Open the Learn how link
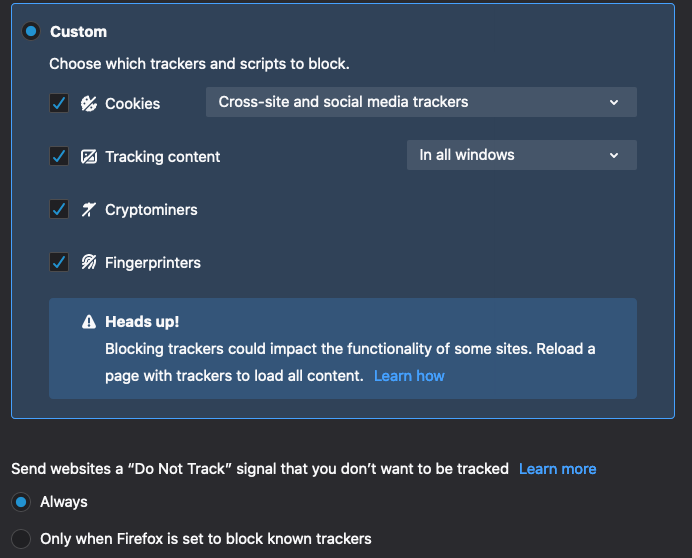 409,376
